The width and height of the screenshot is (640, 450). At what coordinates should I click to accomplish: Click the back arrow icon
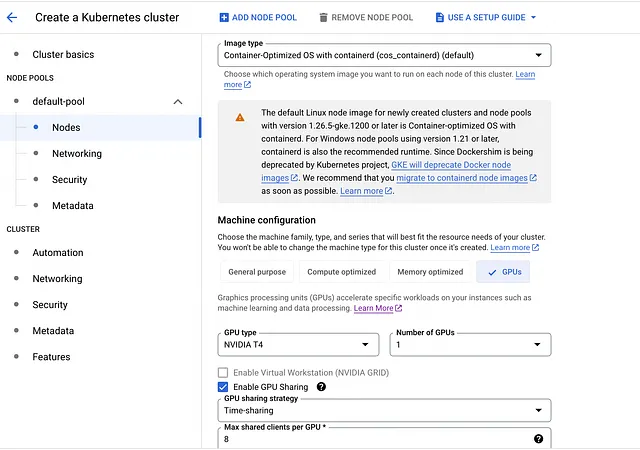point(12,17)
